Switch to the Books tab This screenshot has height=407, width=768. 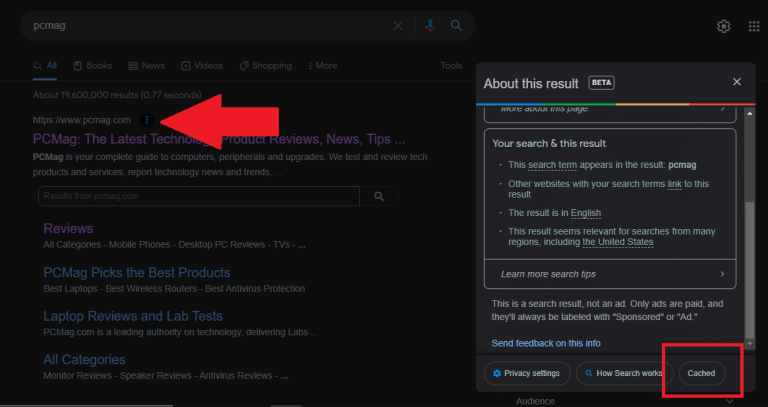point(93,66)
